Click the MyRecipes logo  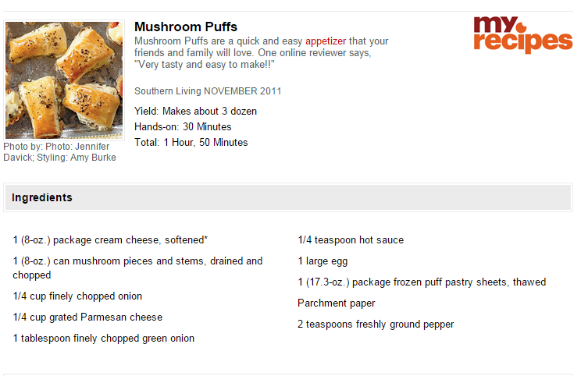pos(522,35)
